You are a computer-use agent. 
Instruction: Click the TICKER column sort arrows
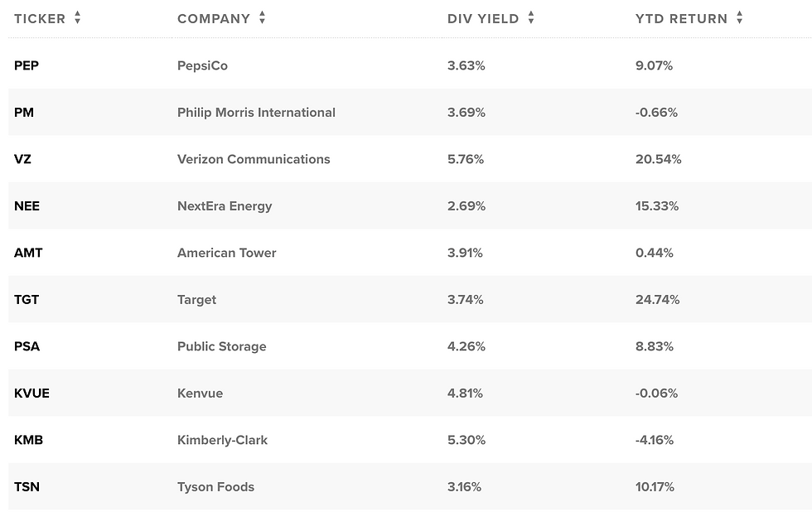pyautogui.click(x=78, y=17)
